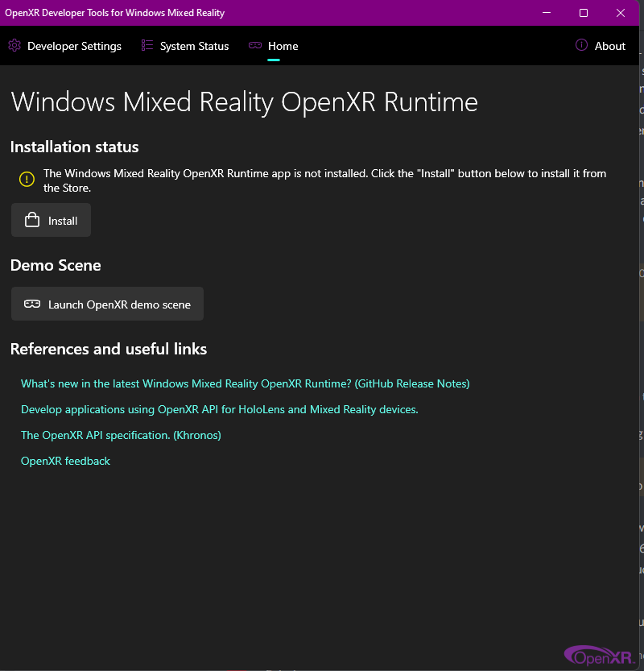Select the Home tab
The height and width of the screenshot is (671, 644).
coord(273,46)
